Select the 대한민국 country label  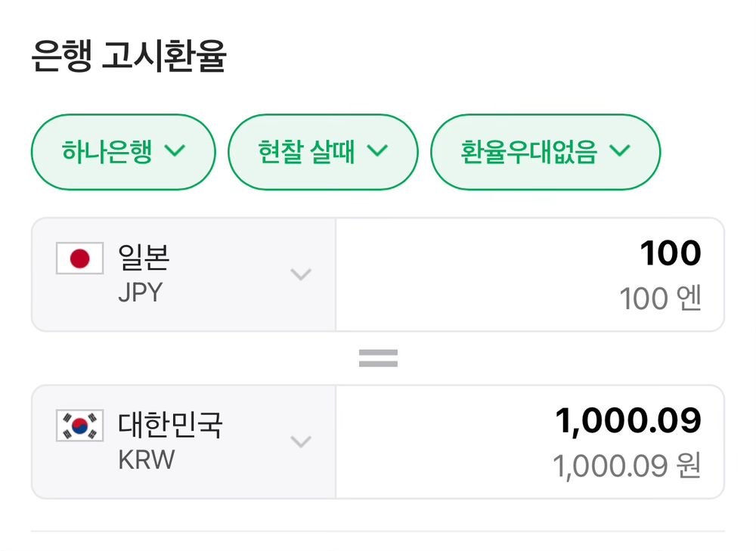tap(170, 424)
